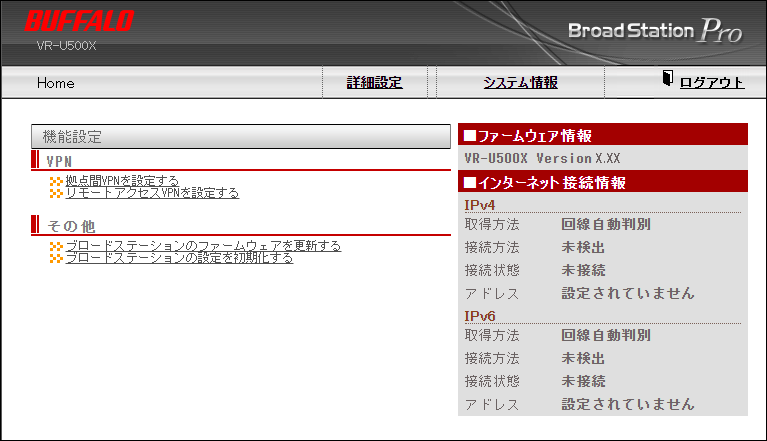Click the IPv4 heading

pos(480,205)
